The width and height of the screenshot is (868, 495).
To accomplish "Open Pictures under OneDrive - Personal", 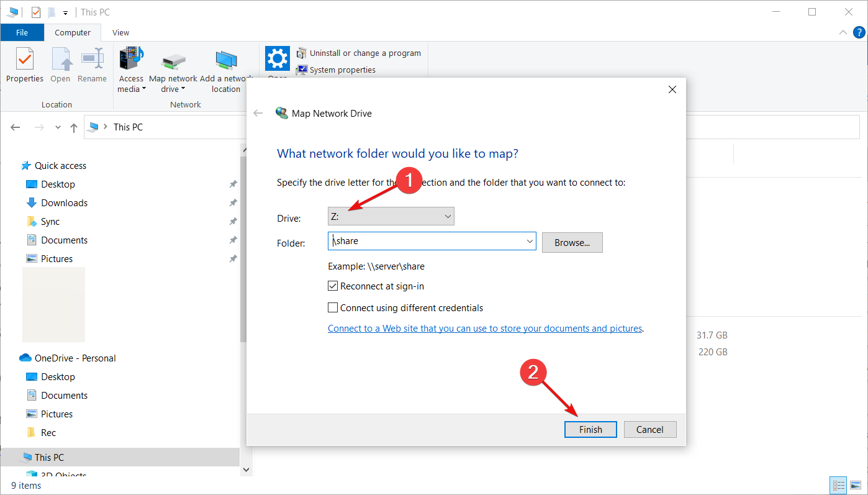I will 57,414.
